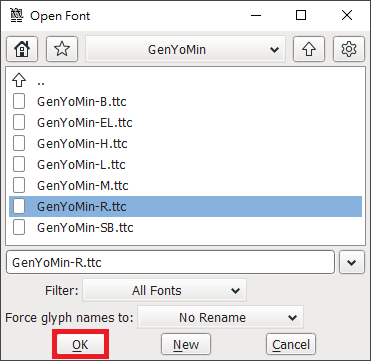Check the box beside GenYoMin-B.ttc

point(19,101)
